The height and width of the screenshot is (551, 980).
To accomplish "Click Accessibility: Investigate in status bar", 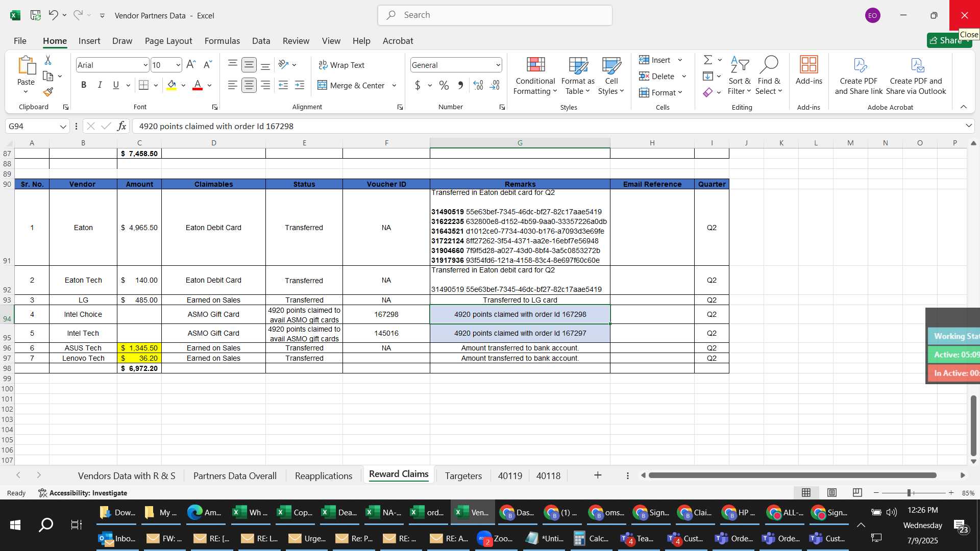I will pos(83,493).
